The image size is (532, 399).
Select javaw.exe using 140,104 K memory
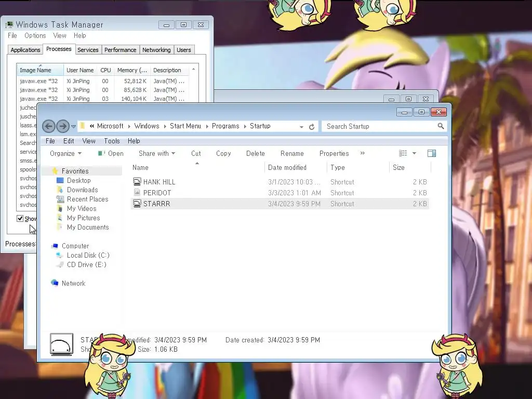point(103,99)
